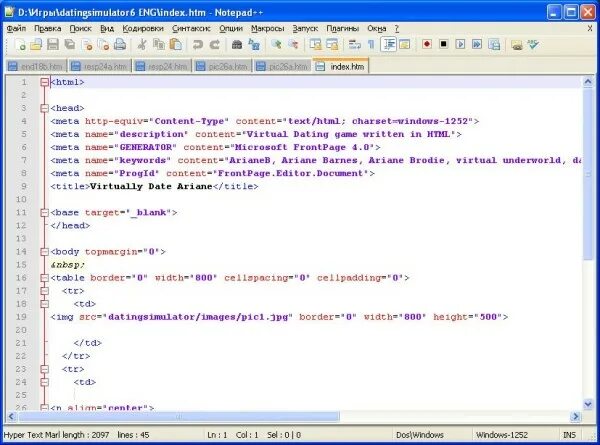Open the Replace dialog toolbar icon
600x445 pixels.
(254, 45)
